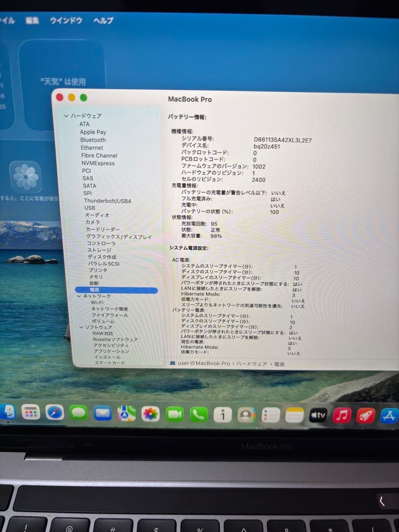Click the weather widget "天気" は使用 on the desktop
The width and height of the screenshot is (399, 532).
tap(63, 82)
